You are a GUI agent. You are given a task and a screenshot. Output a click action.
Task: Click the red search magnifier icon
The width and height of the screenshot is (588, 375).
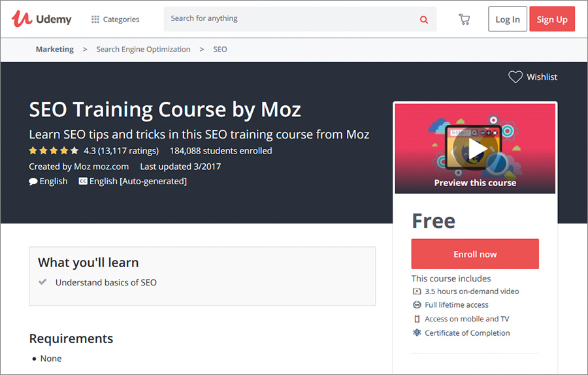click(424, 20)
